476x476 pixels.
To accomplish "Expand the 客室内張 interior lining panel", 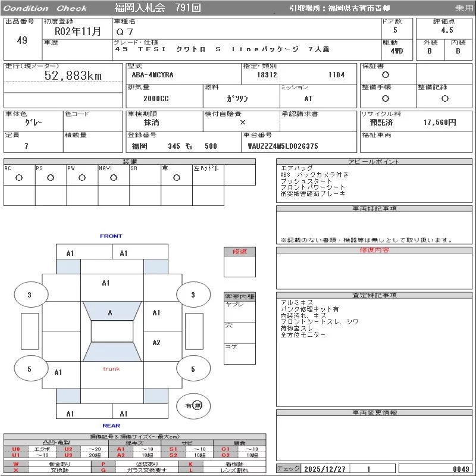I will (239, 296).
